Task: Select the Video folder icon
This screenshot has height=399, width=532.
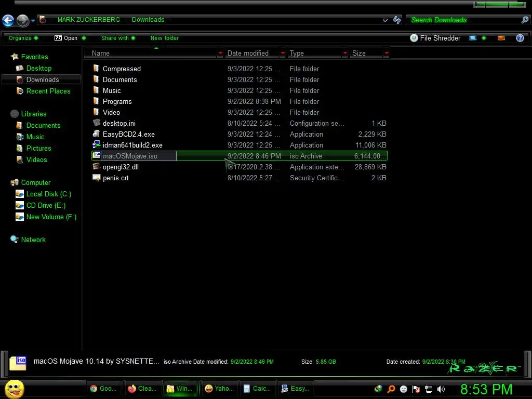Action: 96,112
